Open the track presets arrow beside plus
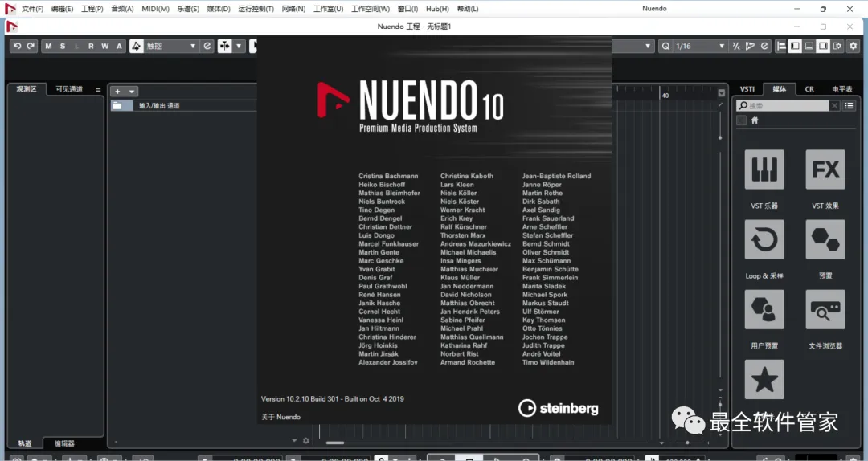 (132, 92)
